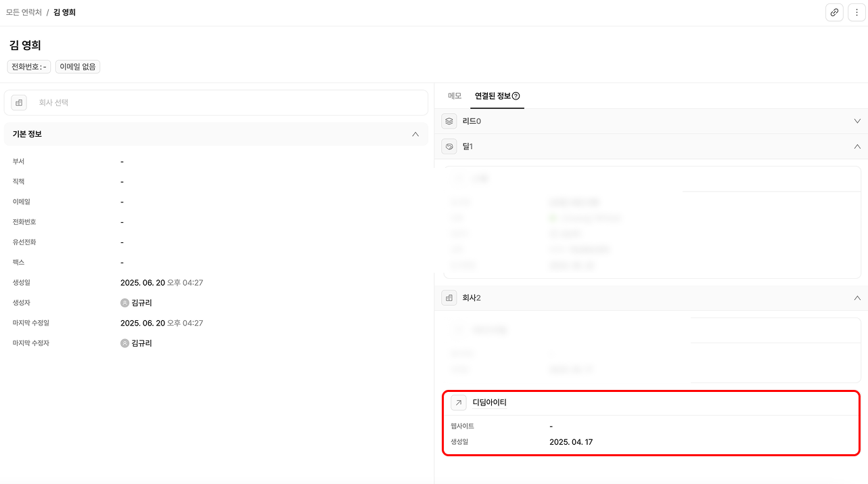This screenshot has height=484, width=868.
Task: Click the building icon beside 회사 선택
Action: point(19,103)
